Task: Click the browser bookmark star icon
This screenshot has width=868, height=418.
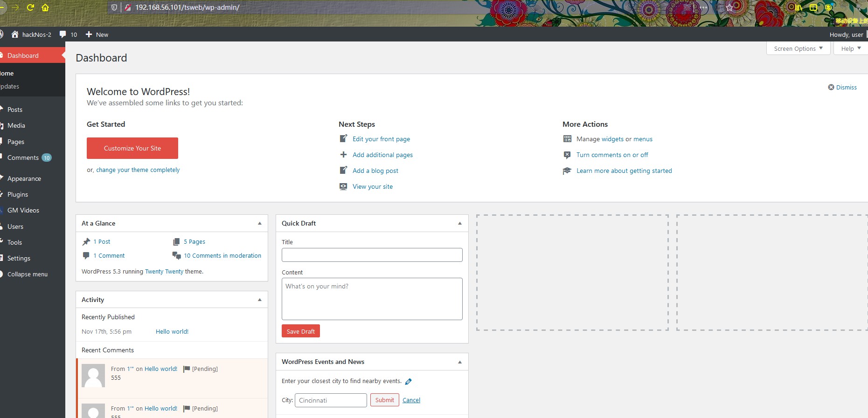Action: point(729,7)
